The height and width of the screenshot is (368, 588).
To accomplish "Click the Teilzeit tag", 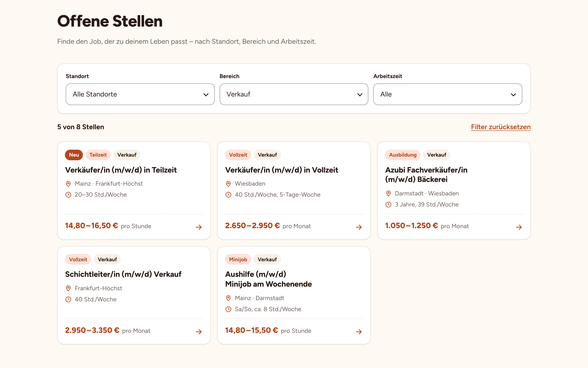I will point(98,155).
